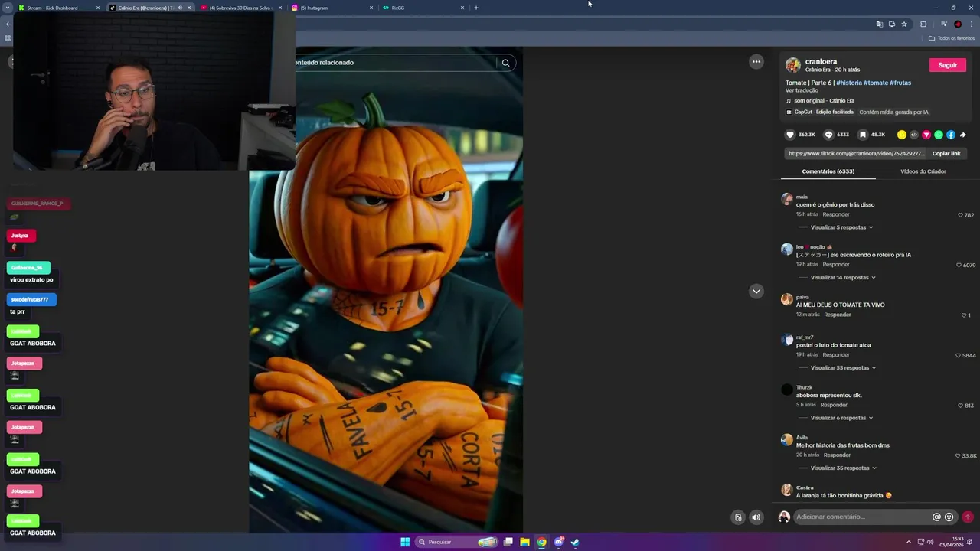Switch to the Sobreviva 30 Dias na Selva tab

coord(240,8)
